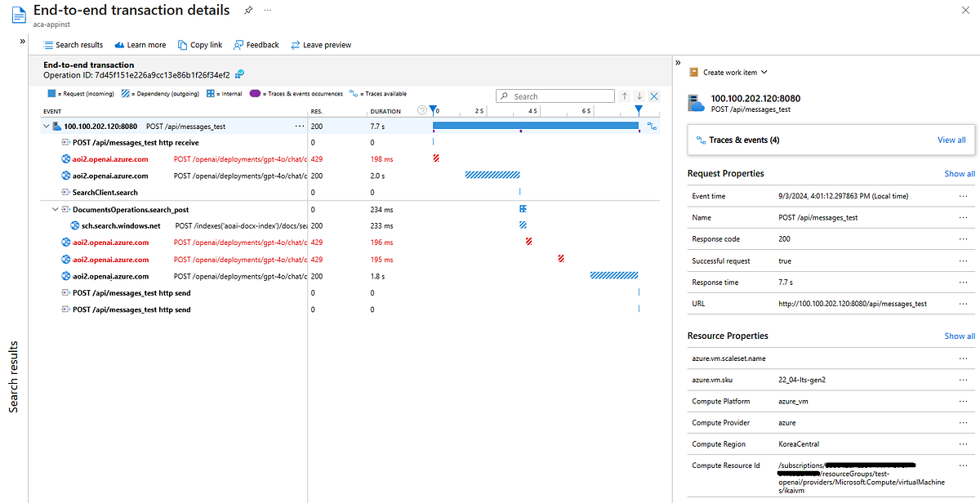Click Leave preview in the toolbar
Viewport: 980px width, 503px height.
pos(321,45)
